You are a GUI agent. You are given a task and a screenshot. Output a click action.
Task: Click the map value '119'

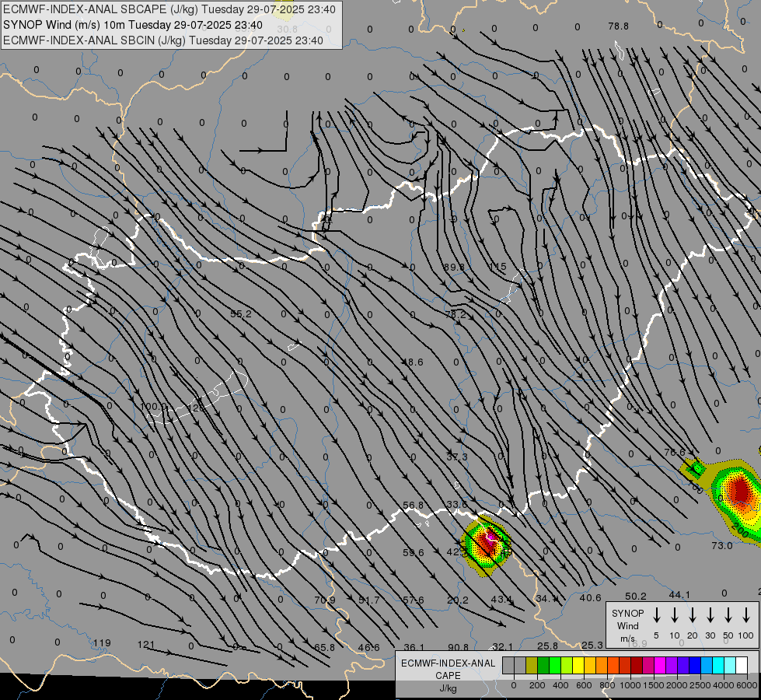(102, 642)
